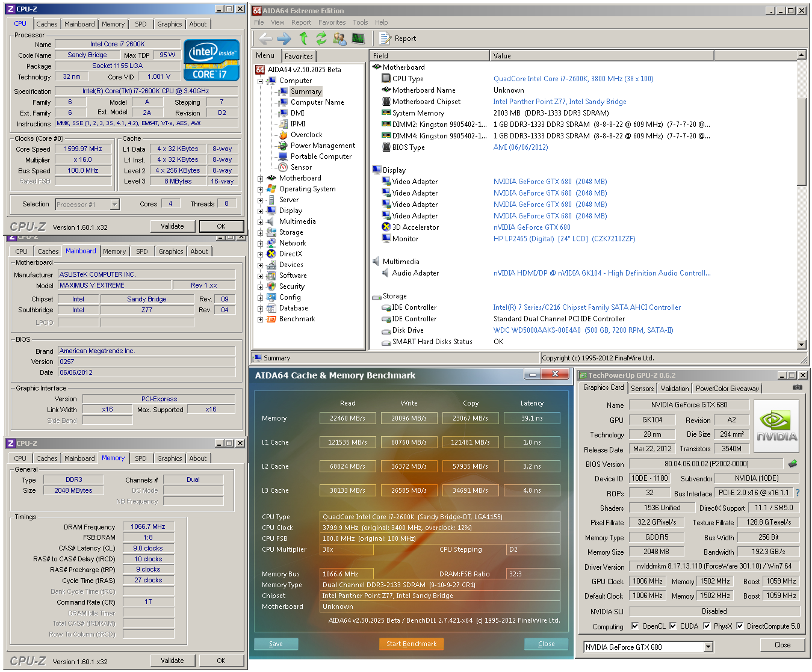Collapse the Computer node in the AIDA64 tree
This screenshot has height=672, width=812.
261,81
